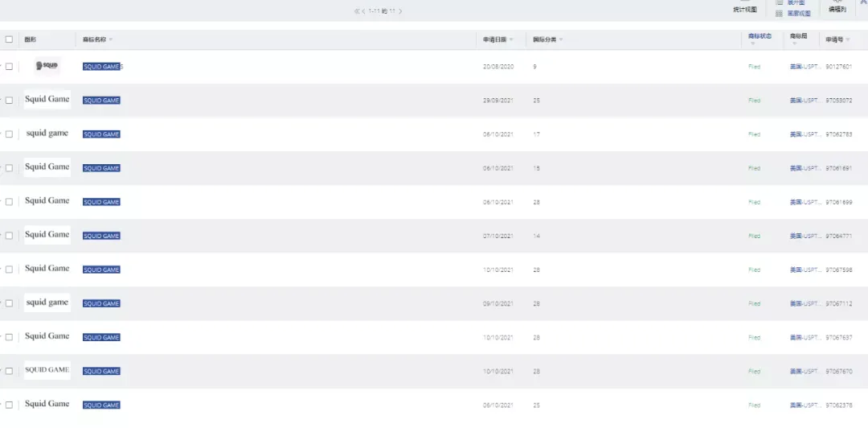Go to the next results page

click(400, 11)
